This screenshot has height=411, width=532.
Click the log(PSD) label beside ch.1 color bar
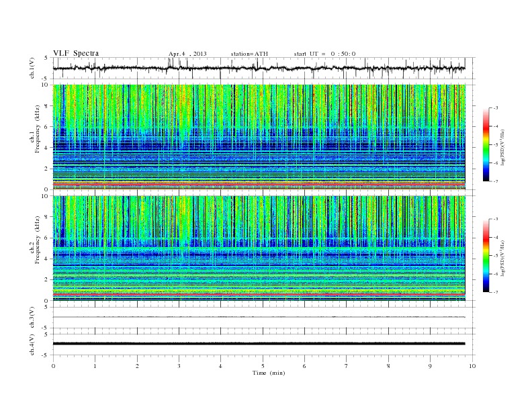tap(503, 148)
